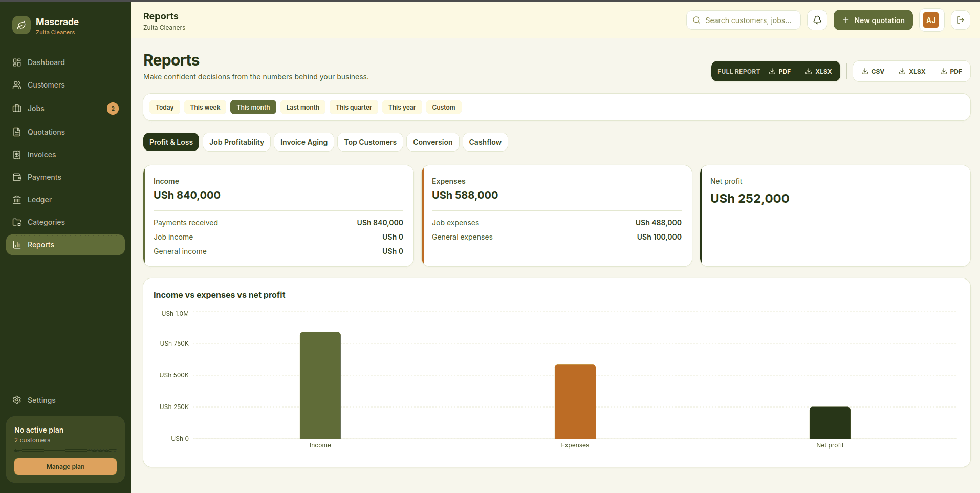The image size is (980, 493).
Task: Open the Ledger page
Action: (x=66, y=200)
